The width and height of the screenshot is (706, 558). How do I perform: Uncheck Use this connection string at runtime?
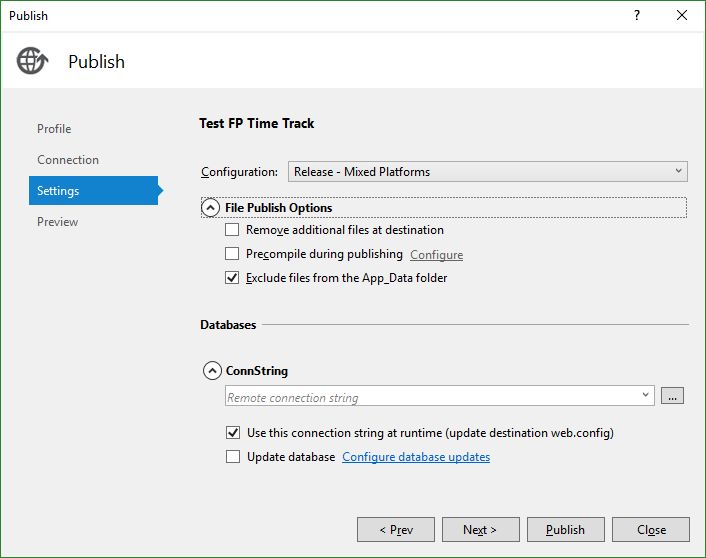coord(233,433)
